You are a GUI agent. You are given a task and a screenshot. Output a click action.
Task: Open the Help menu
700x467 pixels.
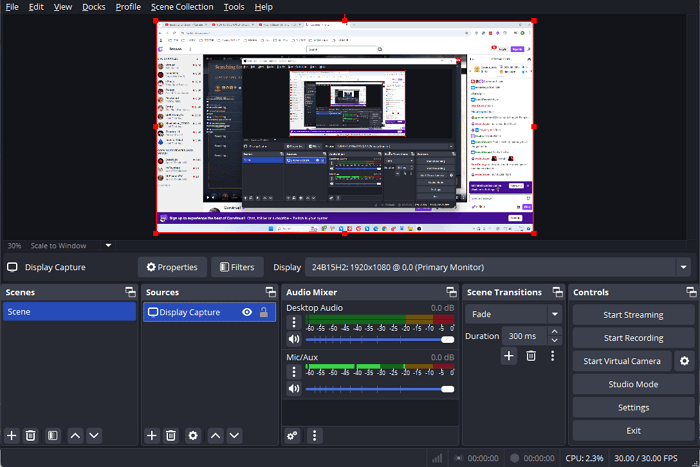[263, 7]
